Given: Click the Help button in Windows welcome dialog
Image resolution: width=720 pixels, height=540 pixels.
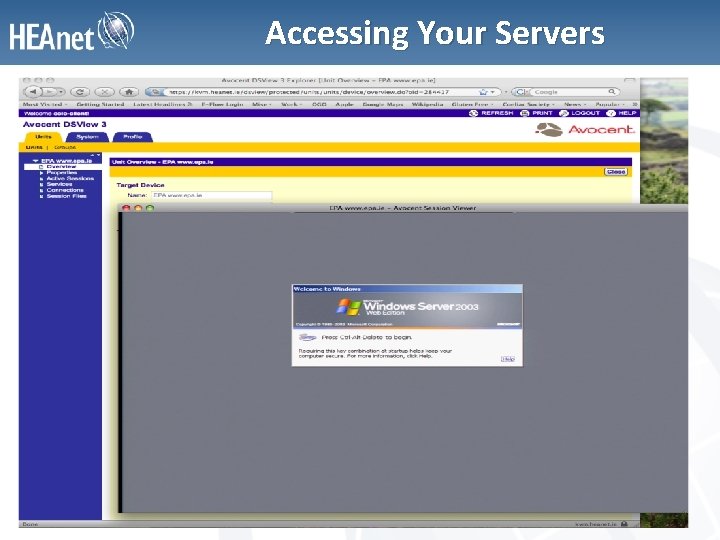Looking at the screenshot, I should tap(508, 359).
